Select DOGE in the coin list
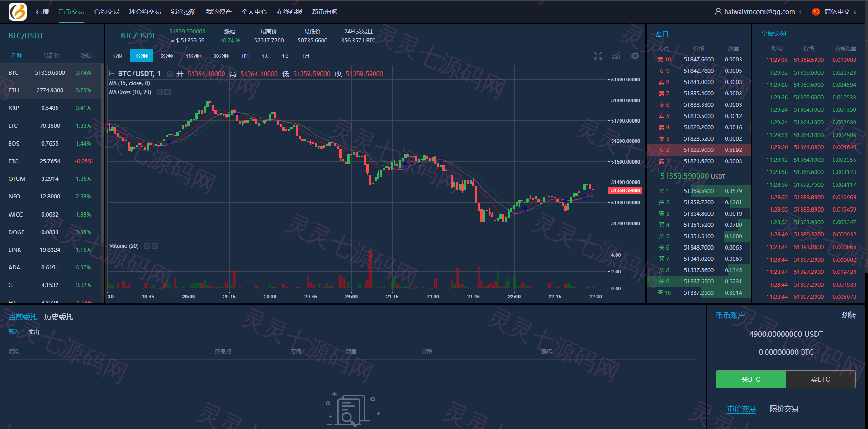The height and width of the screenshot is (429, 868). (52, 232)
